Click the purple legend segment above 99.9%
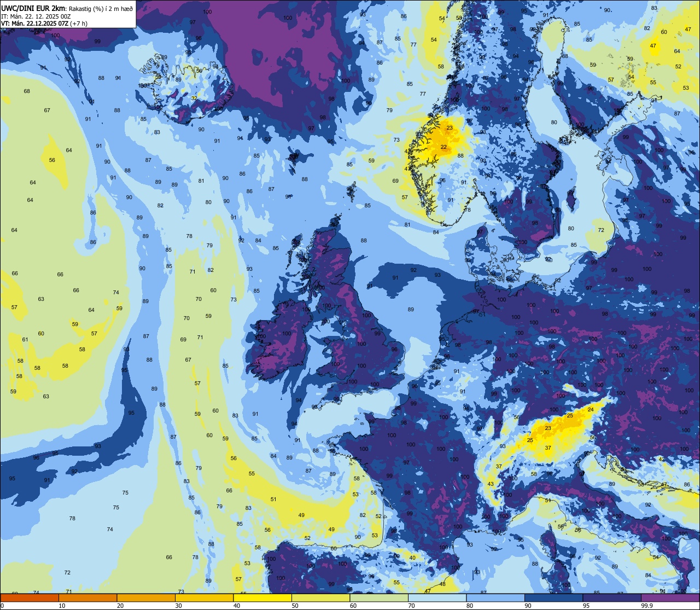700x610 pixels. 670,597
